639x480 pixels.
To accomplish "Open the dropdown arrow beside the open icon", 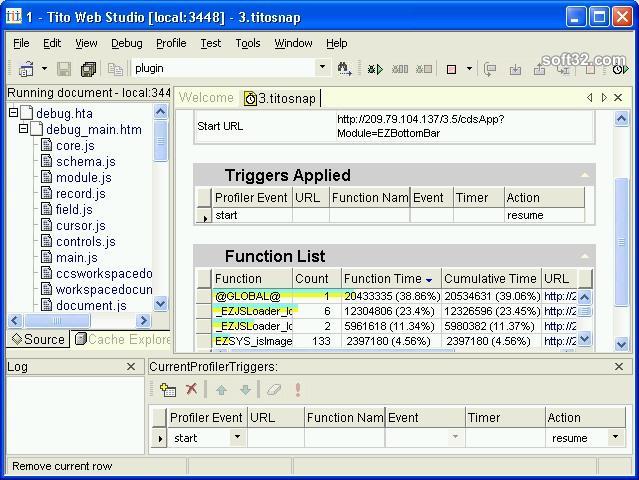I will pos(44,68).
